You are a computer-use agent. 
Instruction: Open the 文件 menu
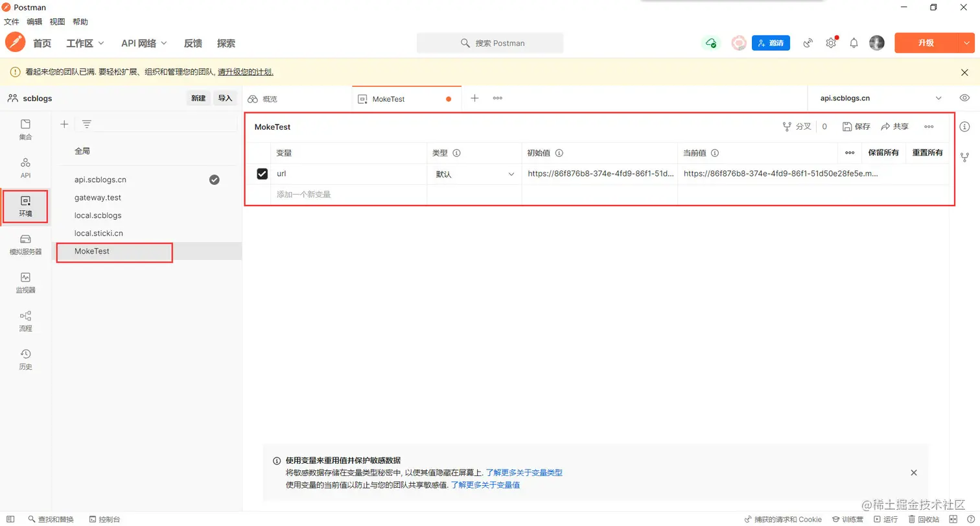[12, 21]
